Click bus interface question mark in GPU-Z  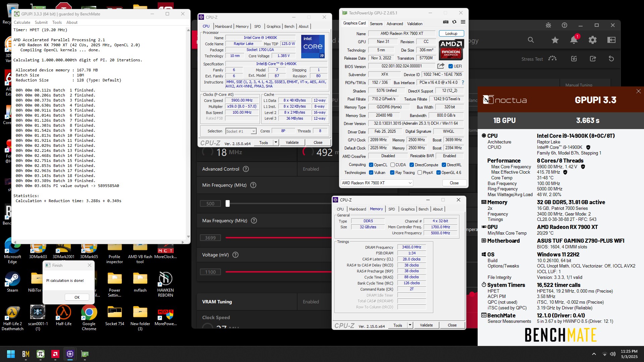pos(463,82)
